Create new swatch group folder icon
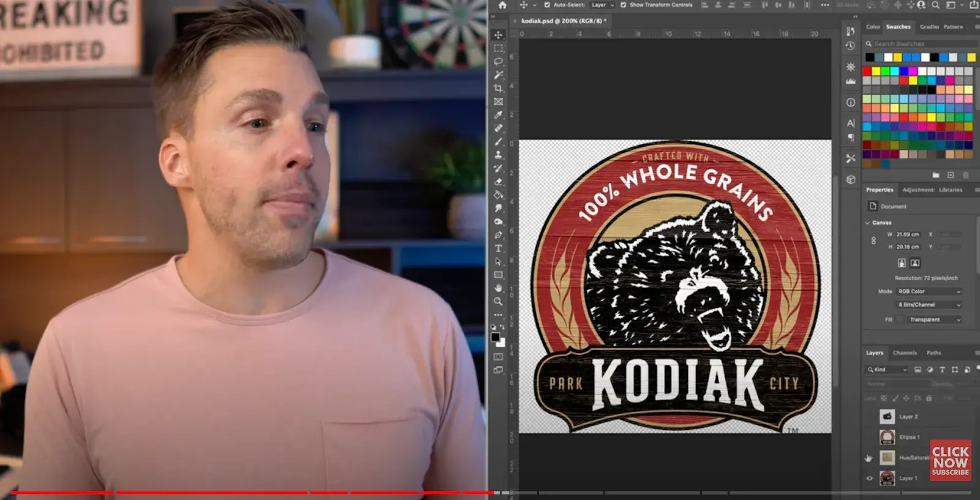This screenshot has width=980, height=500. [x=936, y=176]
